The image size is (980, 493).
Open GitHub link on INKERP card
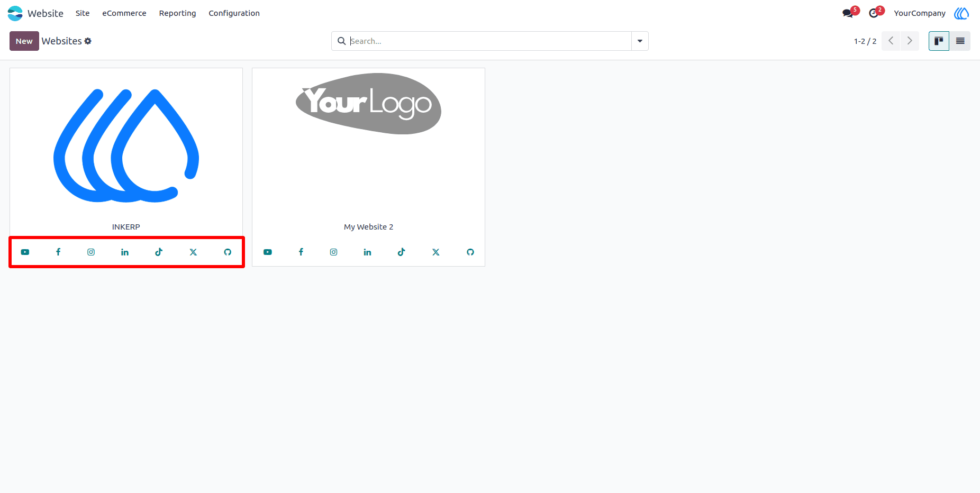(228, 252)
